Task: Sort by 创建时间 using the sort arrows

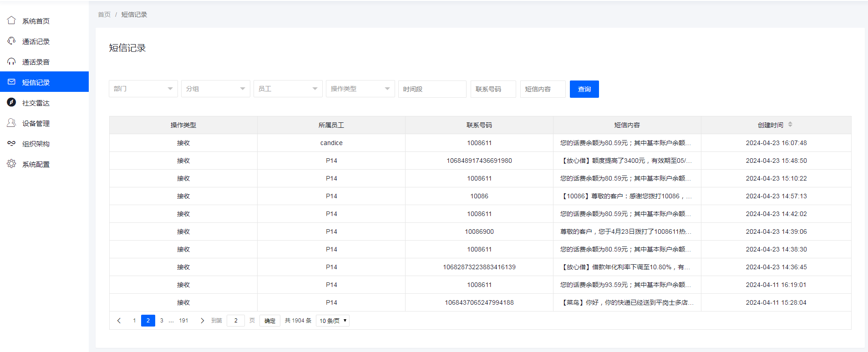Action: coord(790,125)
